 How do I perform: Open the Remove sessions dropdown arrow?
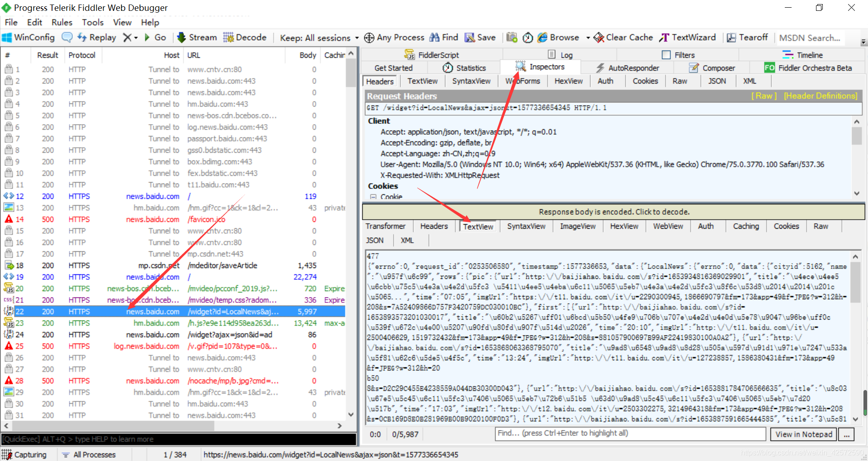136,38
